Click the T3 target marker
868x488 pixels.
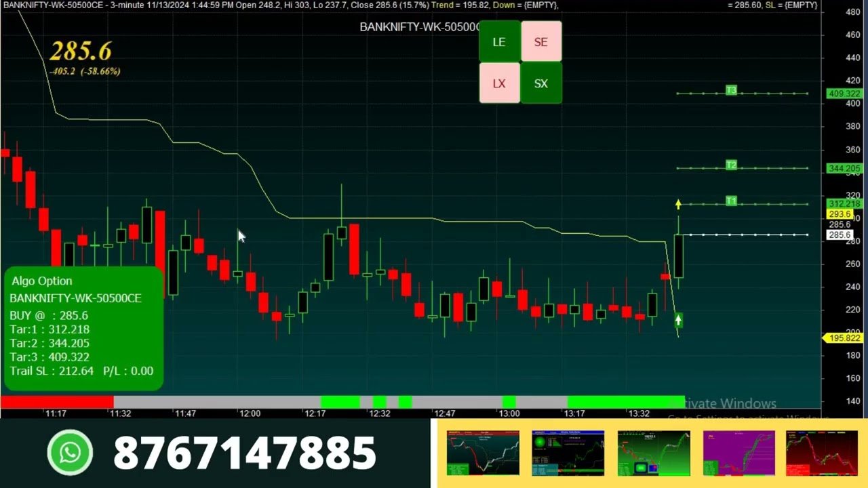point(731,90)
